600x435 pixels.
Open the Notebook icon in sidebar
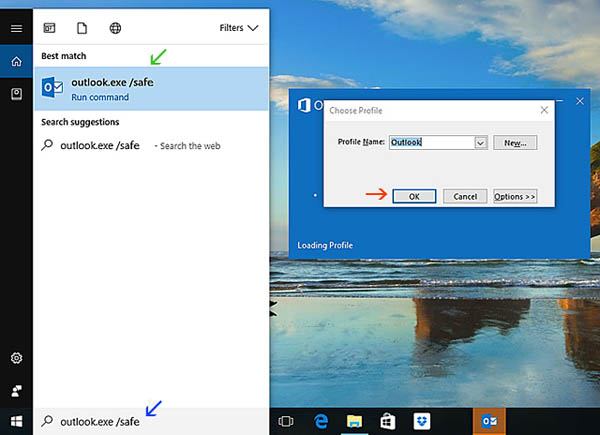(x=16, y=94)
